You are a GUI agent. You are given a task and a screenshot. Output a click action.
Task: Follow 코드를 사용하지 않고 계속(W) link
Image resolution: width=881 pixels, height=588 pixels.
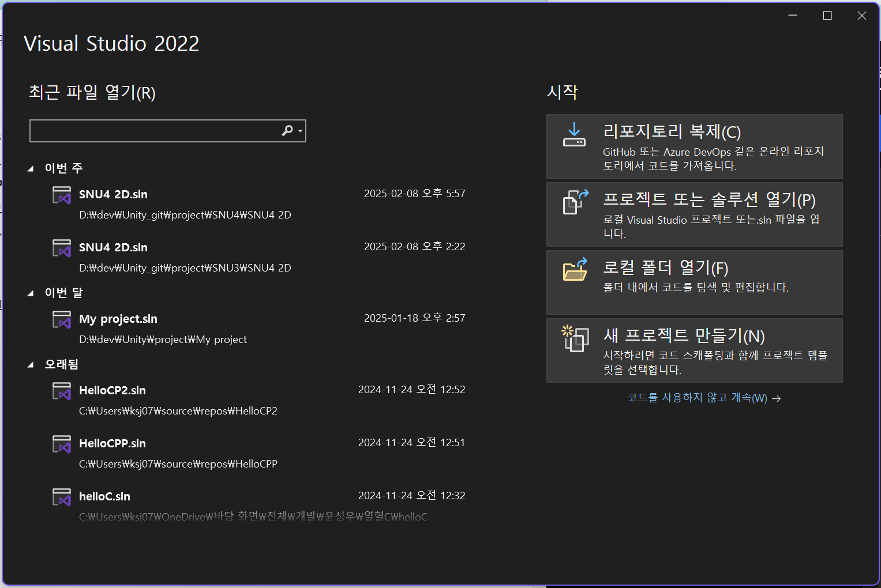coord(703,398)
